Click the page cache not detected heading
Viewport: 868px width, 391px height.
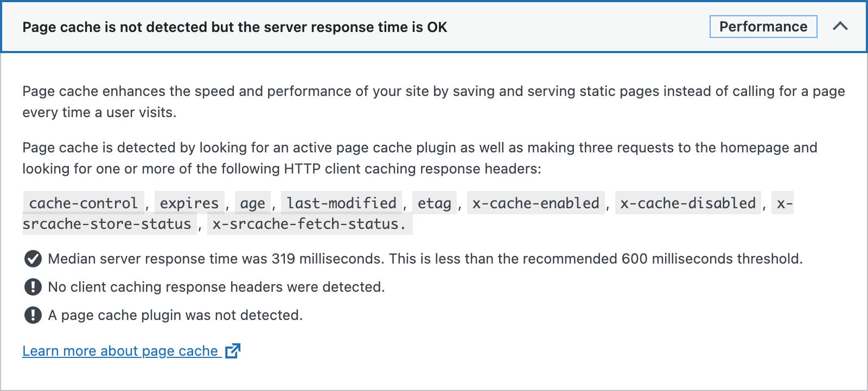234,27
